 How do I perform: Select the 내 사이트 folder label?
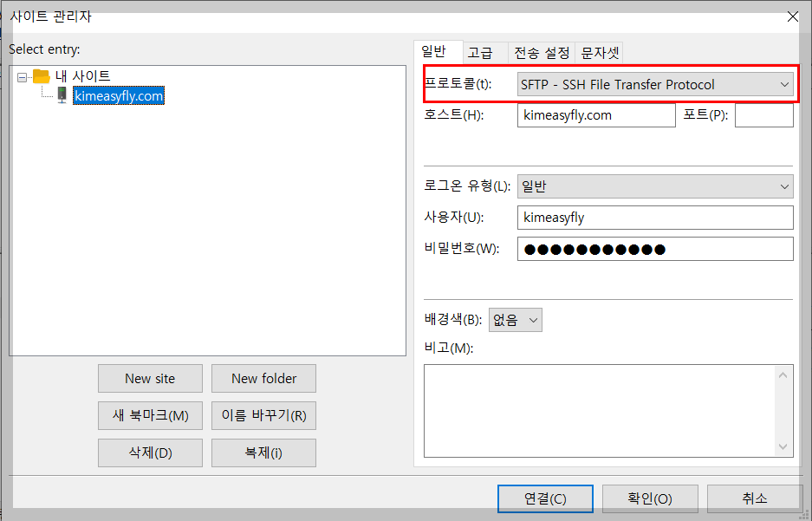(x=83, y=76)
